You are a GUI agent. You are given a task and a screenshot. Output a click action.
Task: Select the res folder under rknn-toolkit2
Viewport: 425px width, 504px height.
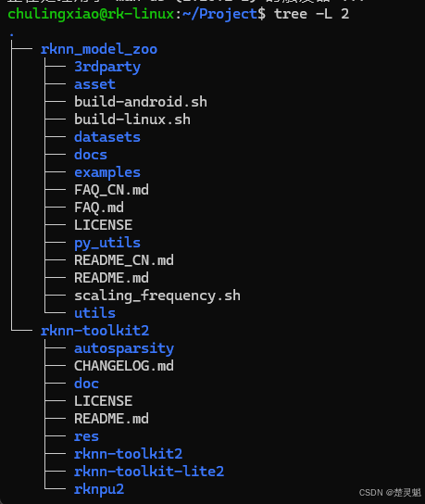[86, 436]
